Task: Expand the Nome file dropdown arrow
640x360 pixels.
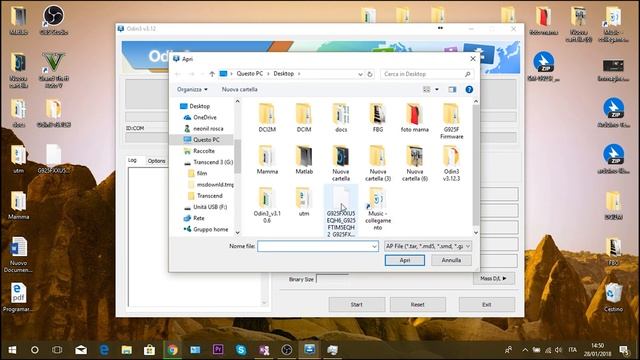Action: [374, 246]
